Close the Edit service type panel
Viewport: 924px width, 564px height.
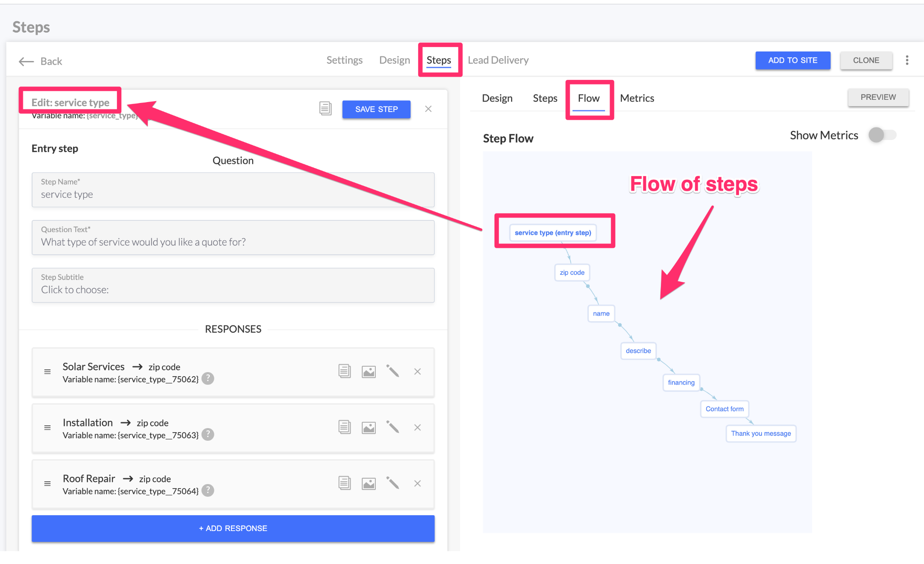(x=428, y=109)
